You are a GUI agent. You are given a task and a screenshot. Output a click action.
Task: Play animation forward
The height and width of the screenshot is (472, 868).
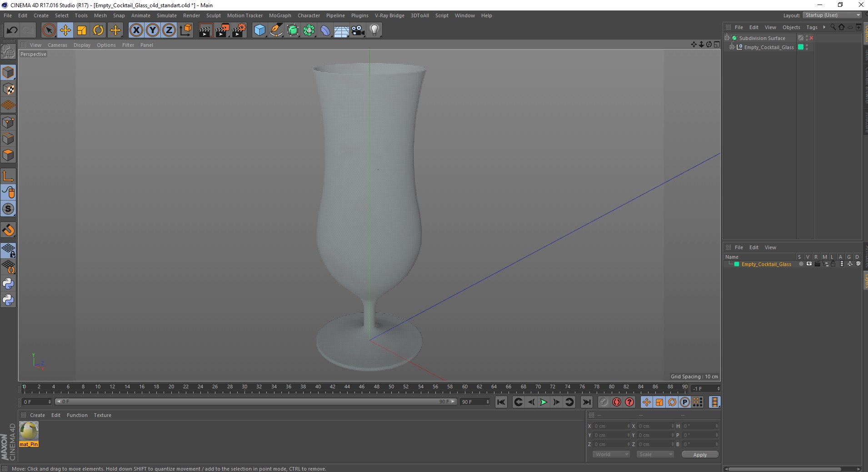point(544,402)
